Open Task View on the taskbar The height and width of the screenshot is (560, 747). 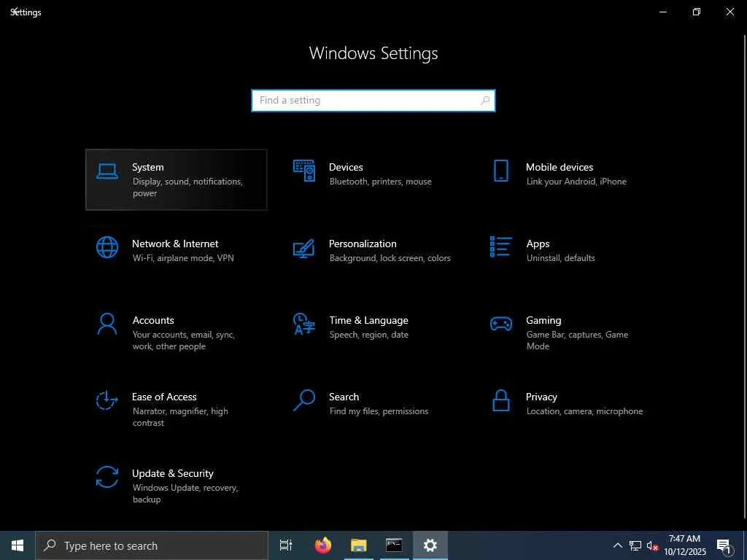(286, 545)
